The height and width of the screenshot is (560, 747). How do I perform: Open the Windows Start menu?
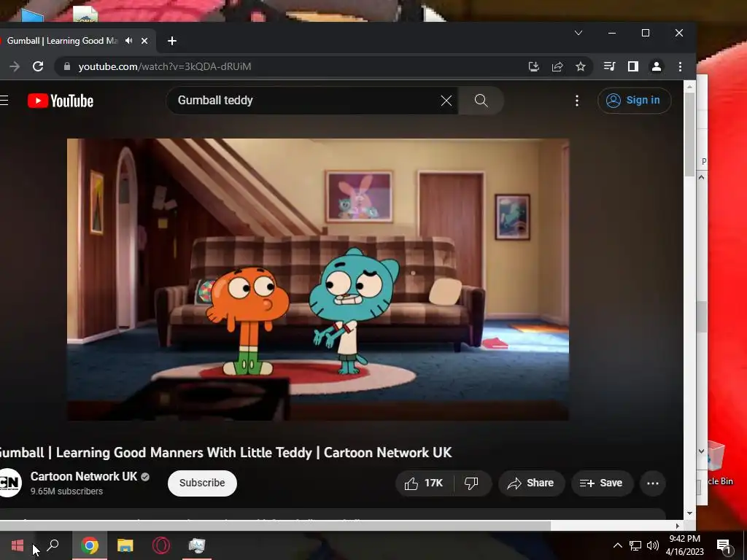18,545
